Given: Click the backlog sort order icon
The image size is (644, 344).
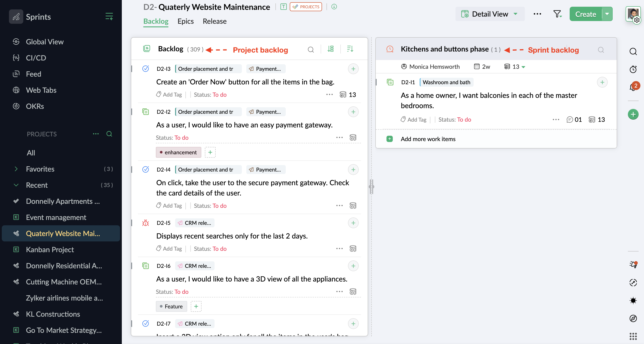Looking at the screenshot, I should point(350,49).
